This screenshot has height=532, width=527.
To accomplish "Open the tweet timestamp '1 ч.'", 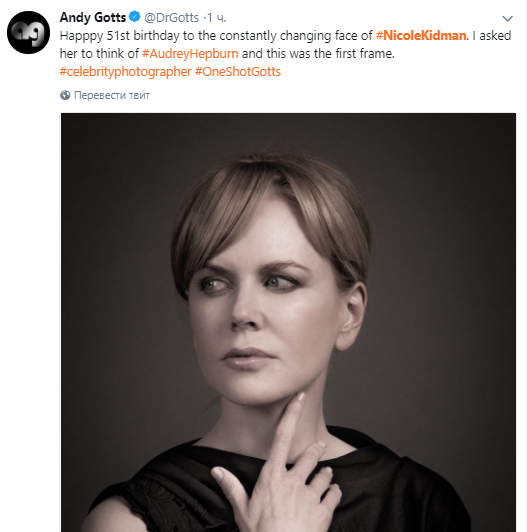I will point(216,18).
